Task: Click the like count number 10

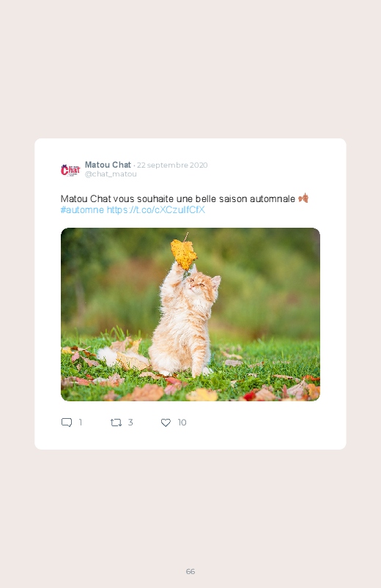Action: tap(182, 423)
